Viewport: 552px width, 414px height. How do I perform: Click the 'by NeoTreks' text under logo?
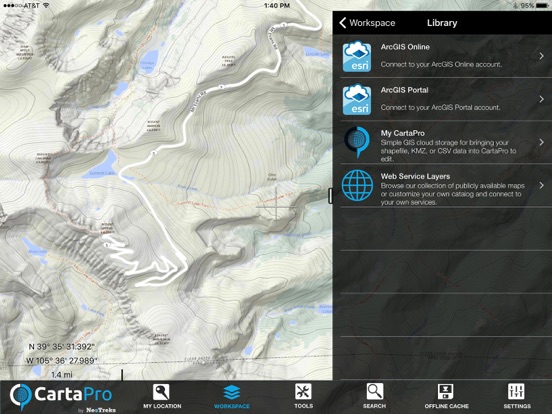[96, 410]
